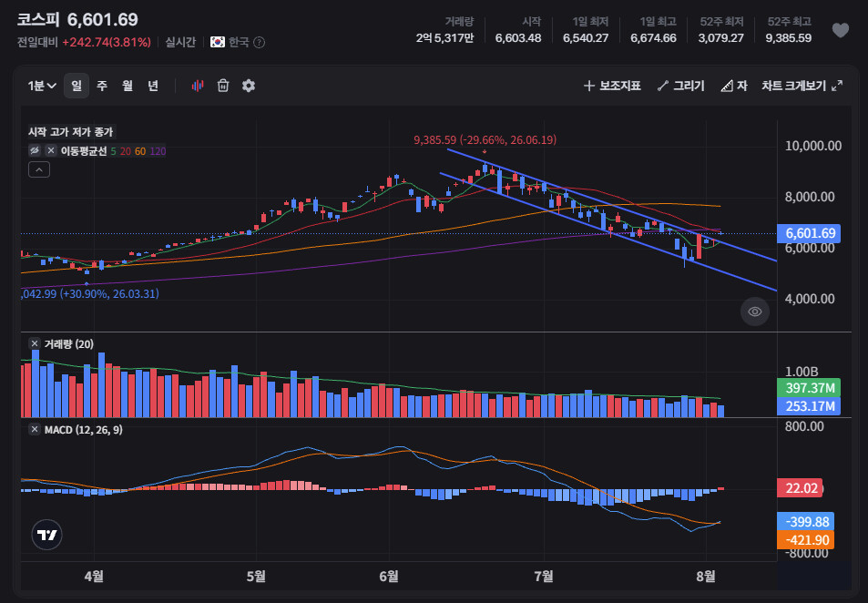Collapse the indicator legend with chevron up

tap(39, 169)
